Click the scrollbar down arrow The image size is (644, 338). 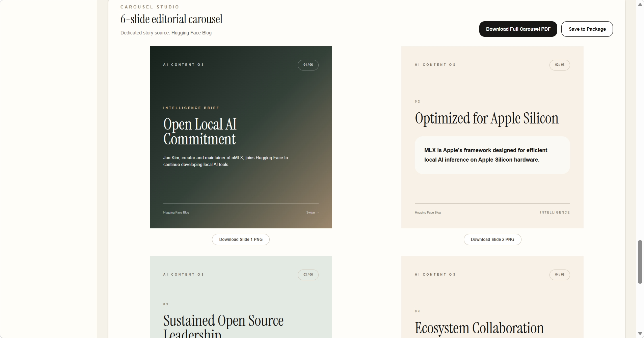point(640,334)
